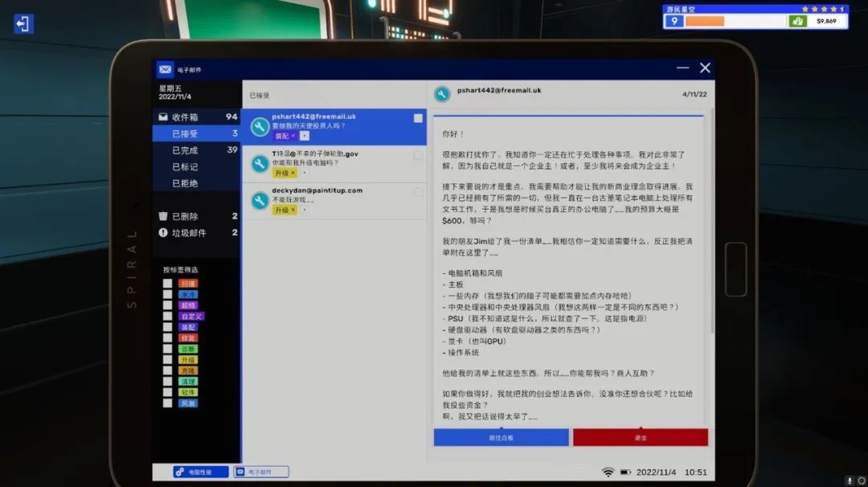This screenshot has height=487, width=868.
Task: Open the 已拒绝 folder
Action: click(x=197, y=183)
